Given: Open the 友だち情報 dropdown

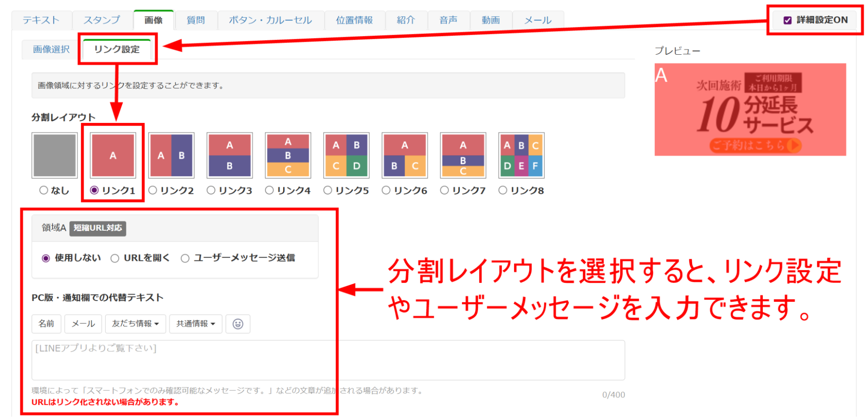Looking at the screenshot, I should (135, 324).
